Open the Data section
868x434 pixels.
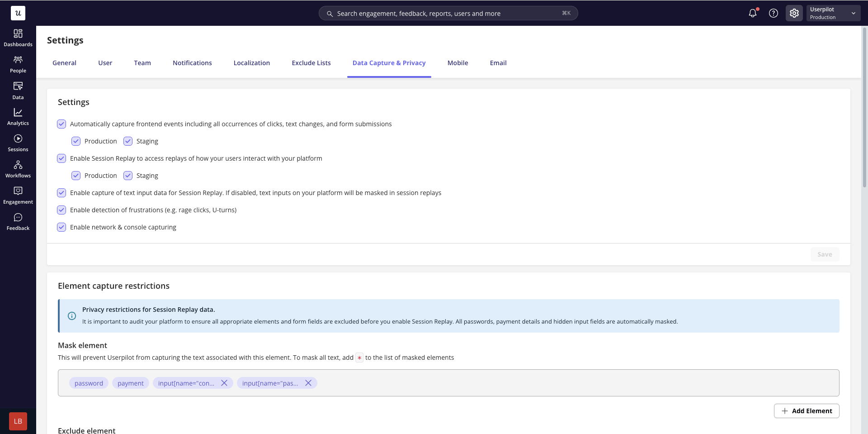point(18,91)
